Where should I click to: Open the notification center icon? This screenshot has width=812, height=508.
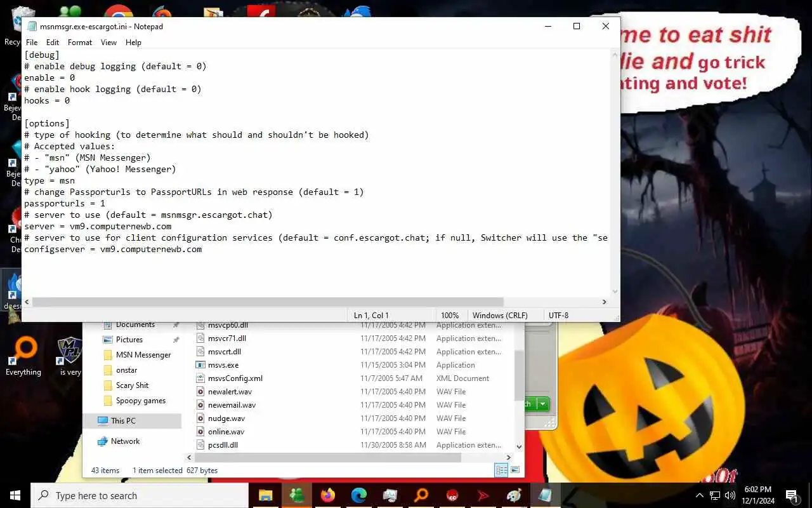[x=792, y=495]
